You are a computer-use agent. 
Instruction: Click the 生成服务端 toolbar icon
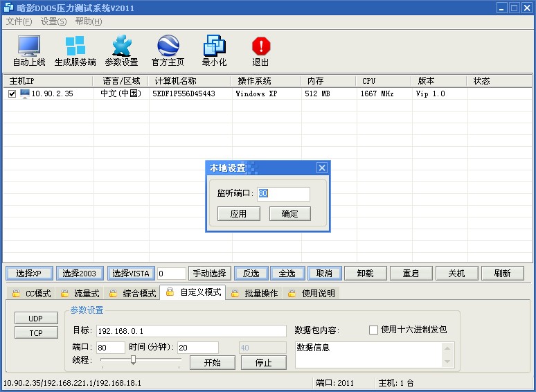[x=75, y=46]
